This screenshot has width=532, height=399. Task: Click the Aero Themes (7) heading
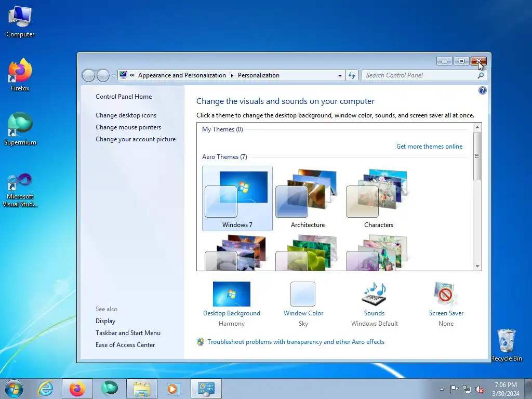224,157
